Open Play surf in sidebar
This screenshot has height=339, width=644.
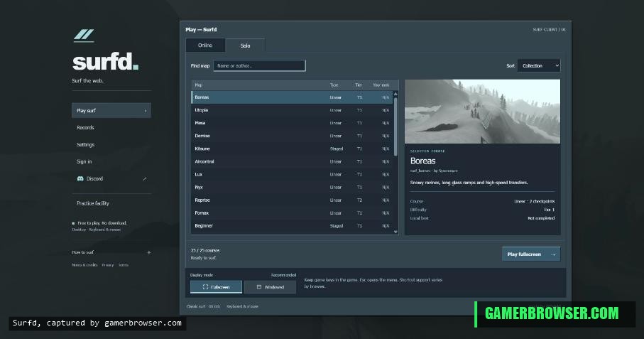point(111,111)
